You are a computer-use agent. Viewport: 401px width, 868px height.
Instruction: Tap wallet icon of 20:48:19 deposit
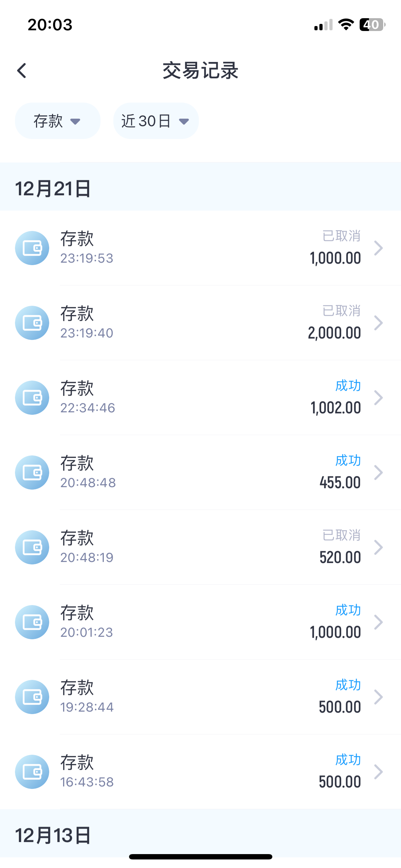click(x=32, y=547)
